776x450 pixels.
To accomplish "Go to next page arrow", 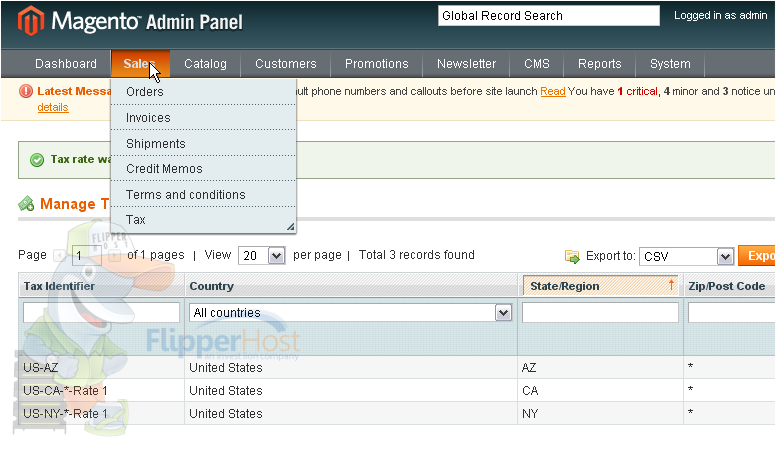I will click(x=114, y=255).
